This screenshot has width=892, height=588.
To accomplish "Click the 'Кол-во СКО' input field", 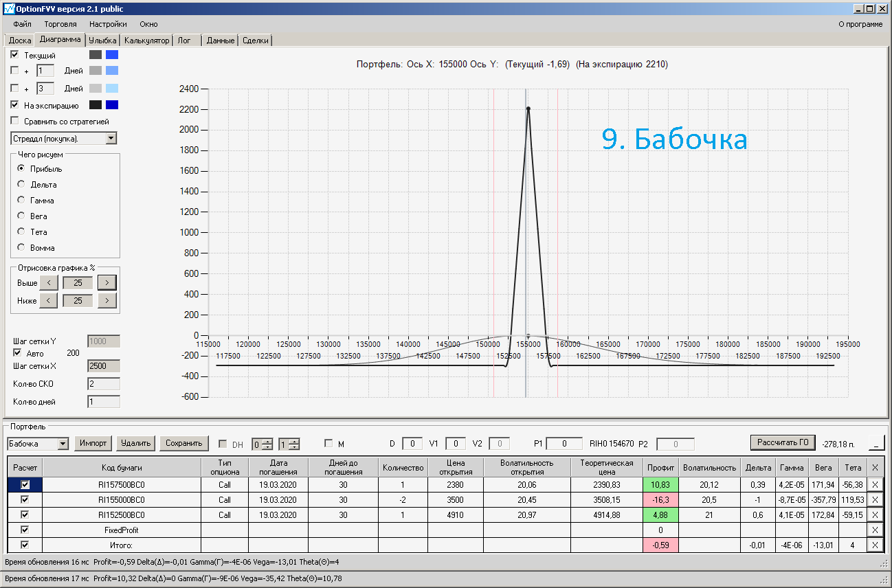I will (104, 383).
